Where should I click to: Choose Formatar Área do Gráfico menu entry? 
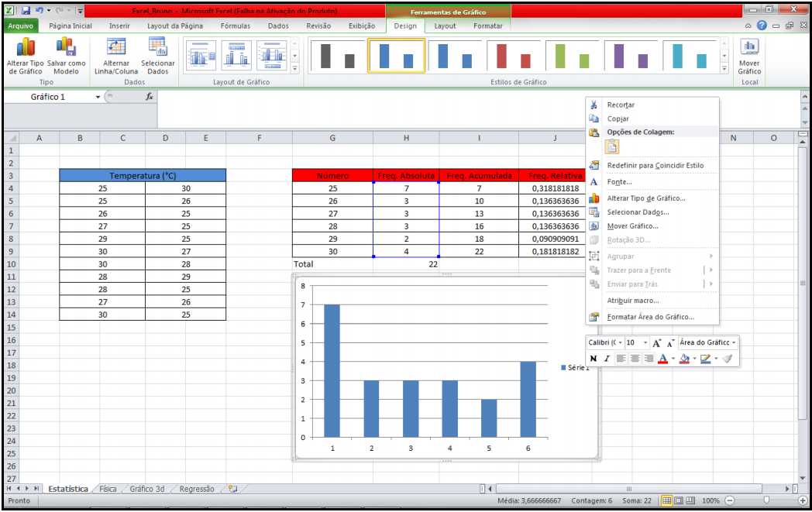pyautogui.click(x=650, y=317)
